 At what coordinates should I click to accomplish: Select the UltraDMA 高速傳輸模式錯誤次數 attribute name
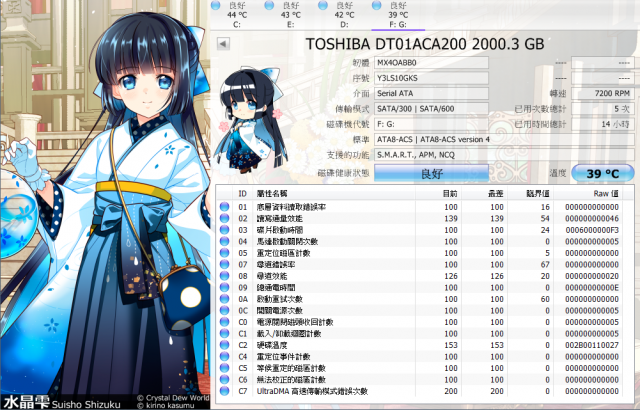click(x=312, y=391)
